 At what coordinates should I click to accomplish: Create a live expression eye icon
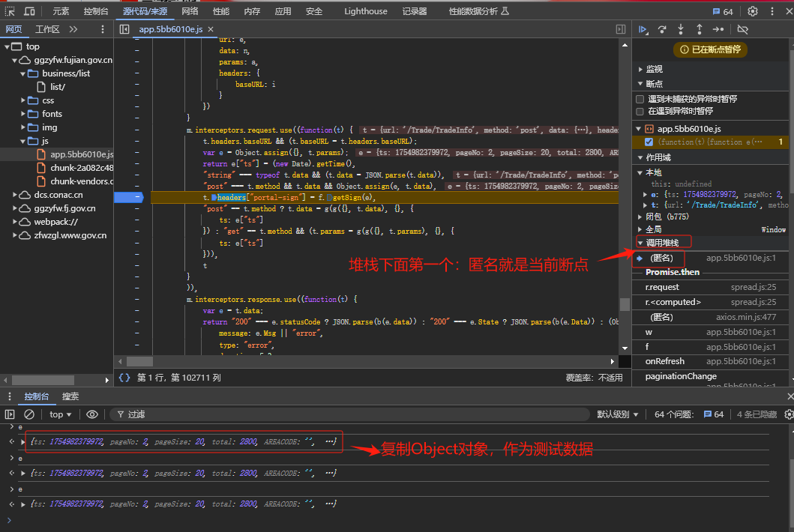click(91, 414)
